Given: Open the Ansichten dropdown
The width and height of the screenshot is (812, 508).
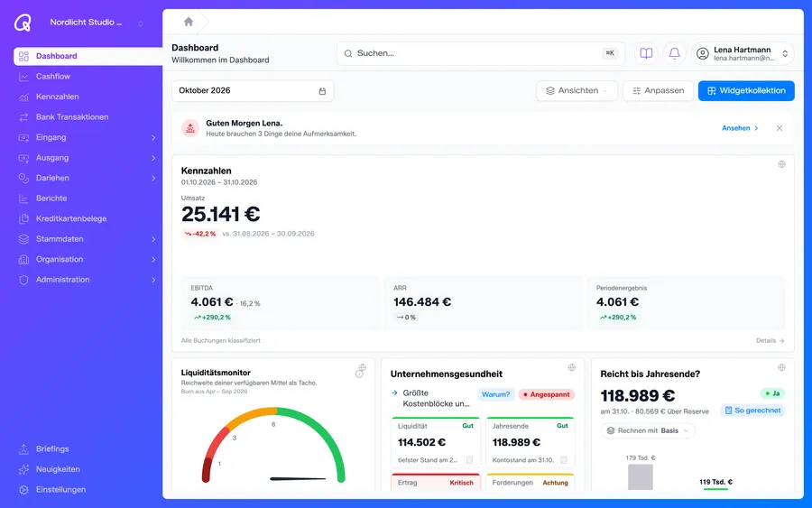Looking at the screenshot, I should [577, 90].
